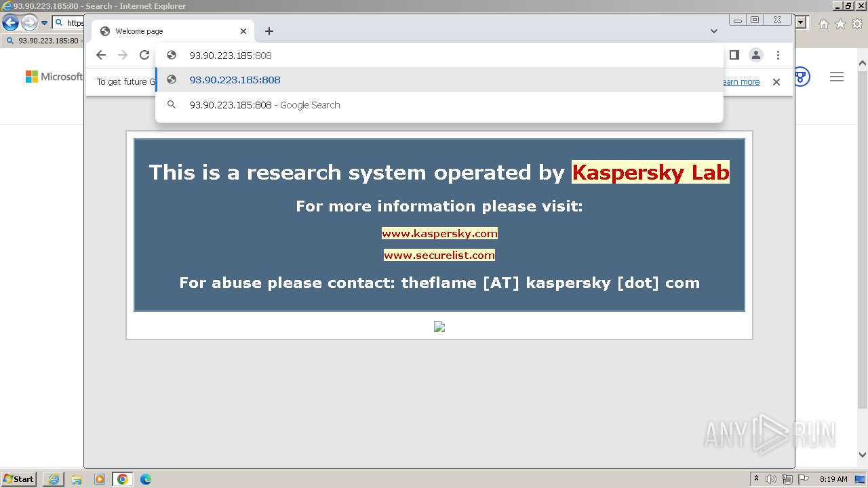
Task: Toggle Chrome's side panel icon
Action: tap(734, 55)
